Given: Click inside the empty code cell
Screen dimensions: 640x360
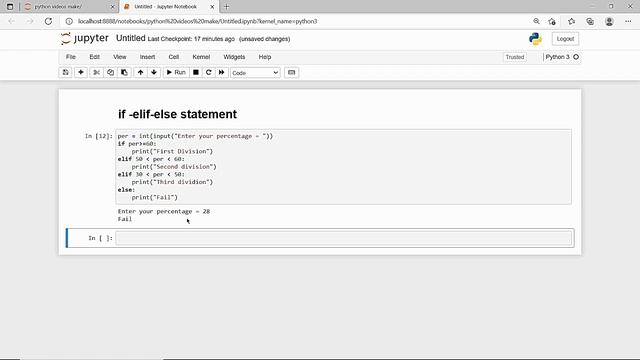Looking at the screenshot, I should (344, 238).
